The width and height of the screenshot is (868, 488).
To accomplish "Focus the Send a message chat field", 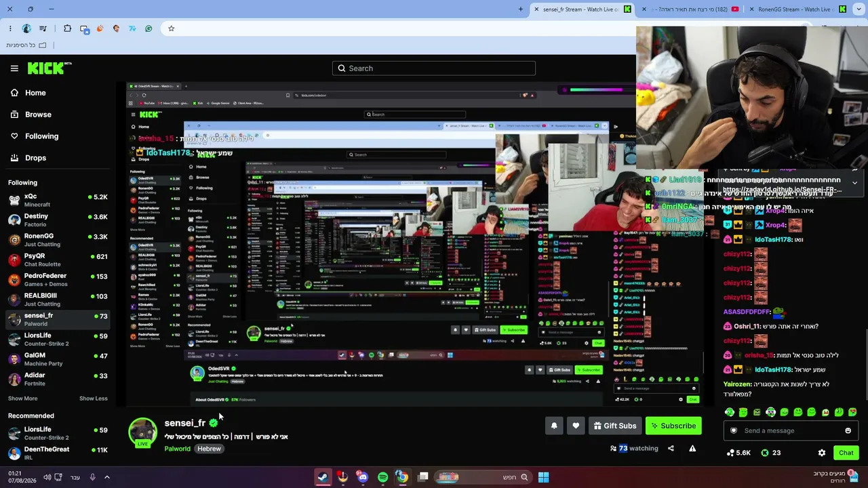I will [790, 430].
